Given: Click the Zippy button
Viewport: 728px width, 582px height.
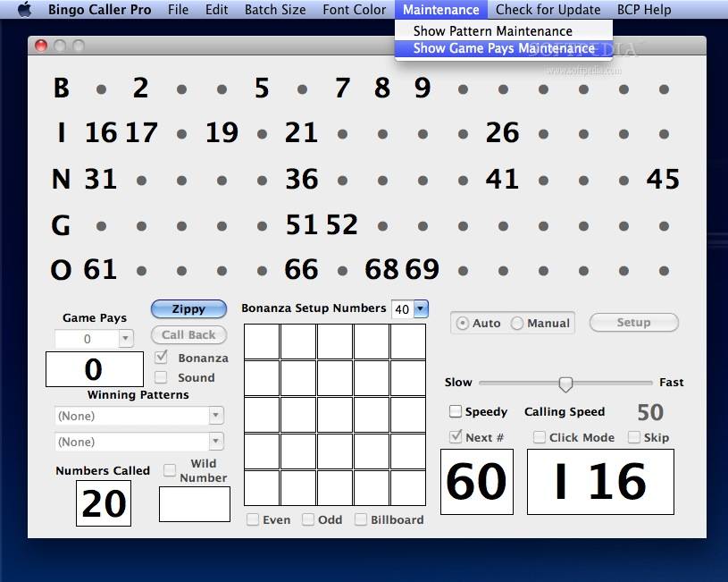Looking at the screenshot, I should [188, 308].
